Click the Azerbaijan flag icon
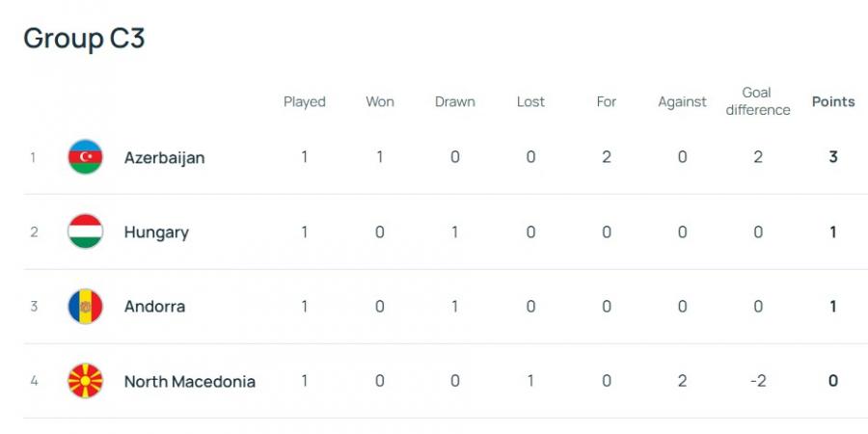The height and width of the screenshot is (434, 868). [85, 157]
